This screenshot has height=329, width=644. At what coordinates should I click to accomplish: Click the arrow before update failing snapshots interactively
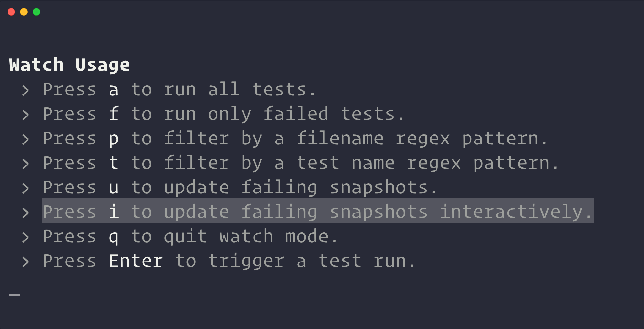tap(25, 213)
